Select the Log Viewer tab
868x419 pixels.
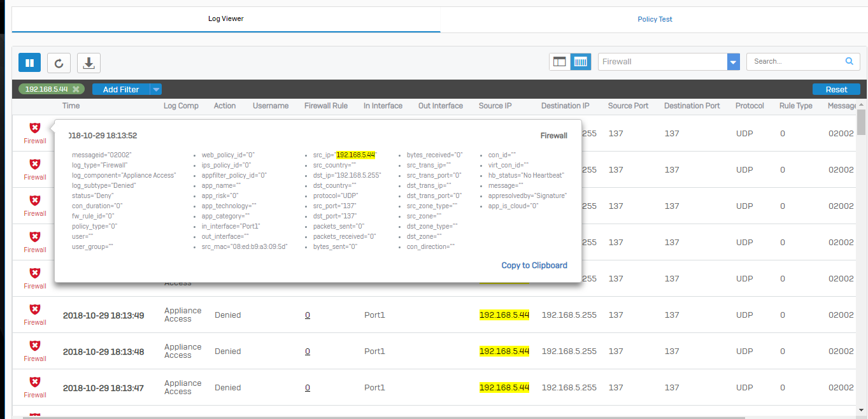tap(225, 18)
